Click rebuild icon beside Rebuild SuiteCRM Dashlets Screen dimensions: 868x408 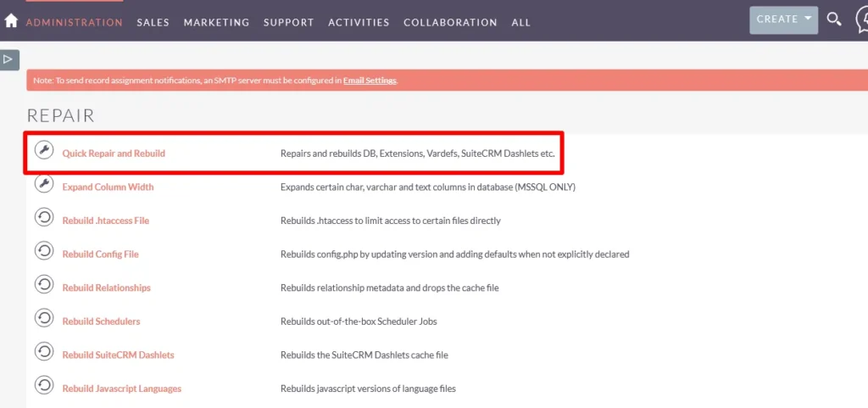(x=44, y=352)
